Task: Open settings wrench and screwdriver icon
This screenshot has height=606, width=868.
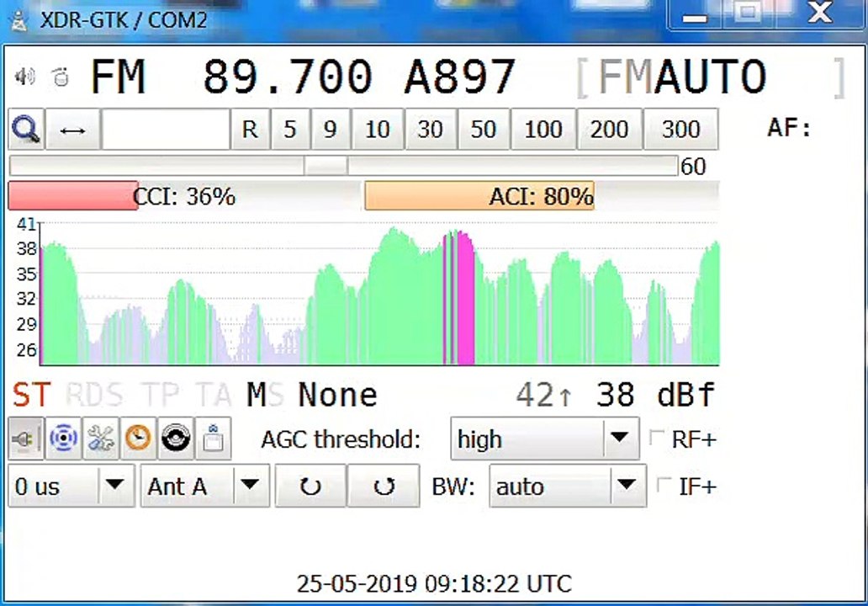Action: click(x=101, y=439)
